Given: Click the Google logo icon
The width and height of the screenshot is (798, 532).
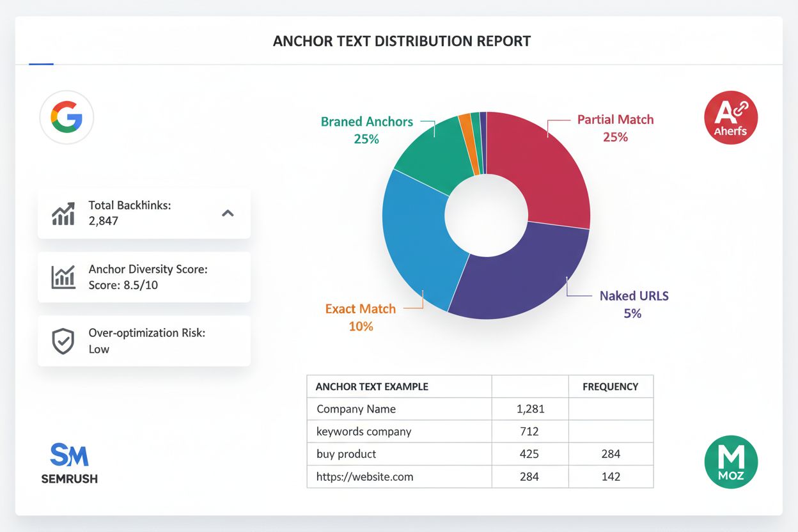Looking at the screenshot, I should [66, 117].
